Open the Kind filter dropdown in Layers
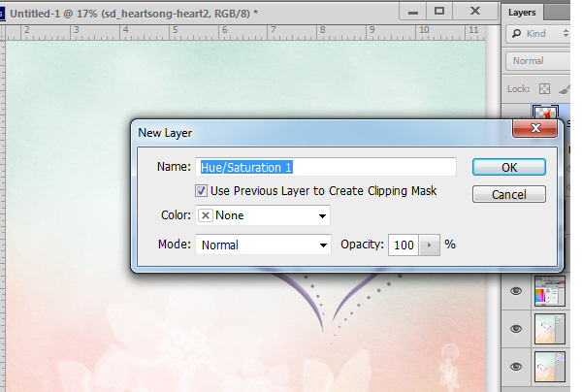Viewport: 582px width, 392px height. (x=538, y=33)
